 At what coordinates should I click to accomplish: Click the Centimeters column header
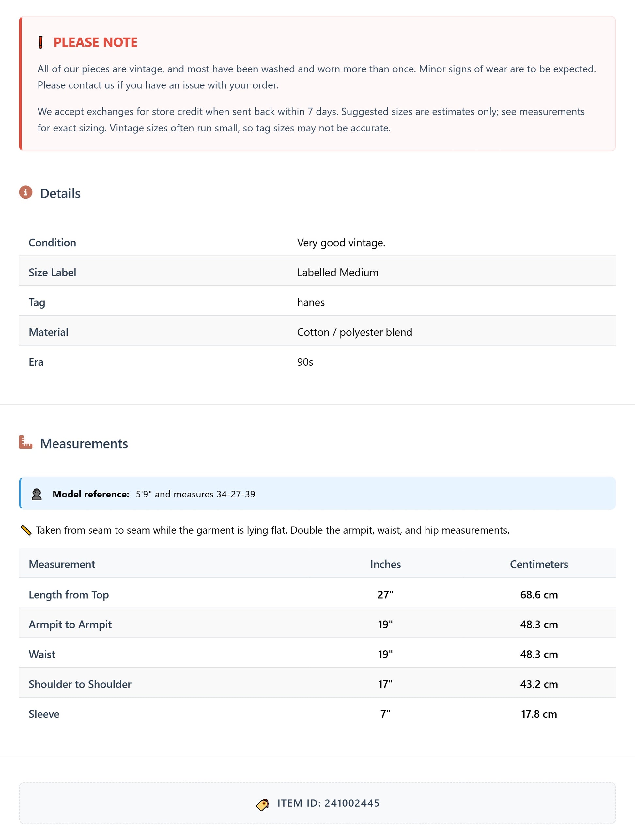pyautogui.click(x=538, y=564)
